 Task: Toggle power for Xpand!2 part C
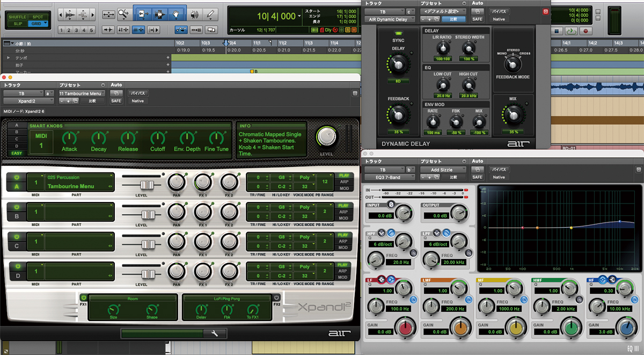(17, 236)
